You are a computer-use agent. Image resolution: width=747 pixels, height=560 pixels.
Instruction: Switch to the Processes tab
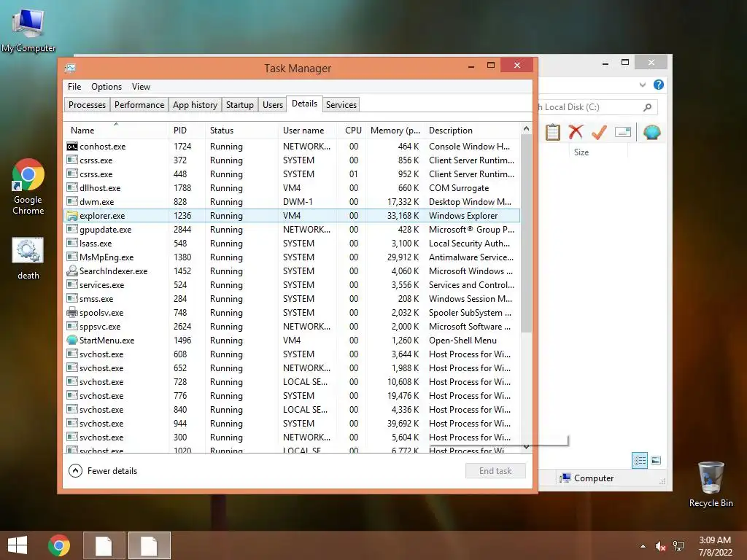tap(88, 105)
